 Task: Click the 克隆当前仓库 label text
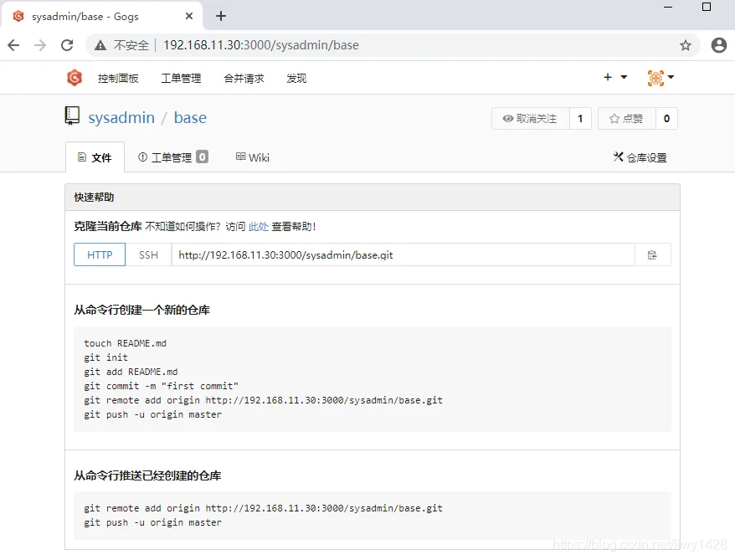[x=107, y=226]
